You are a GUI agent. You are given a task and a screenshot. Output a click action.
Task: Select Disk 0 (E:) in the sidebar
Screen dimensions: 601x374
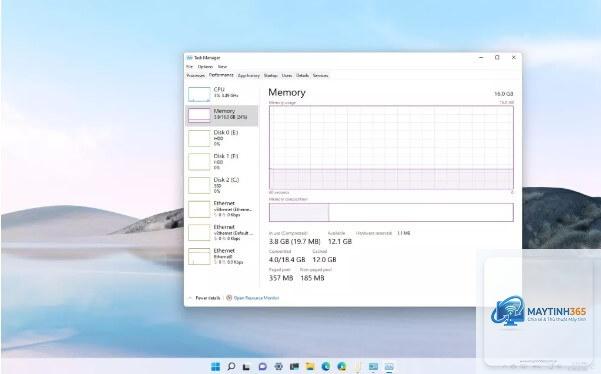pos(222,138)
